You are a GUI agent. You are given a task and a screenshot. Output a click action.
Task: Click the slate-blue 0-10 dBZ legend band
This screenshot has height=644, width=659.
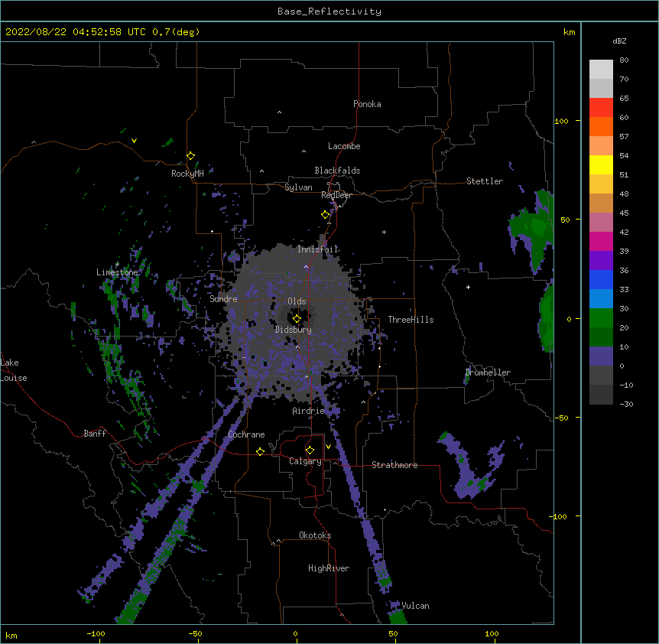point(601,356)
